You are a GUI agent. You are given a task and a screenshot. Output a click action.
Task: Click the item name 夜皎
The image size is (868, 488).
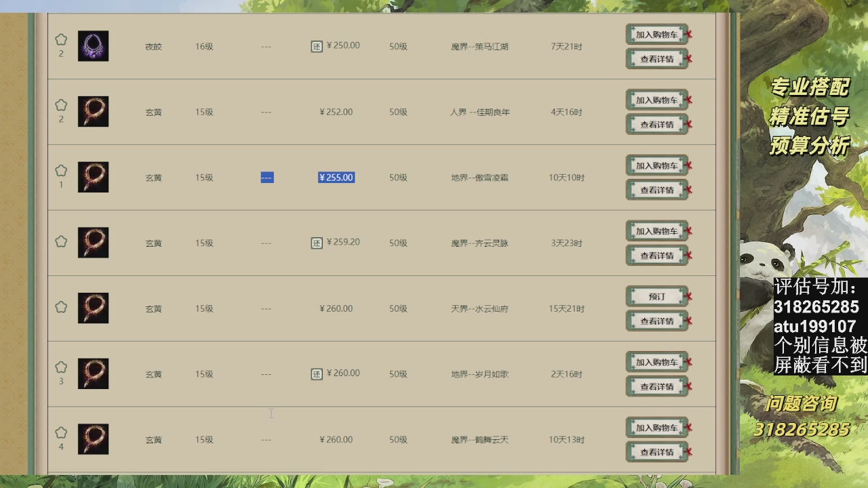(x=153, y=47)
